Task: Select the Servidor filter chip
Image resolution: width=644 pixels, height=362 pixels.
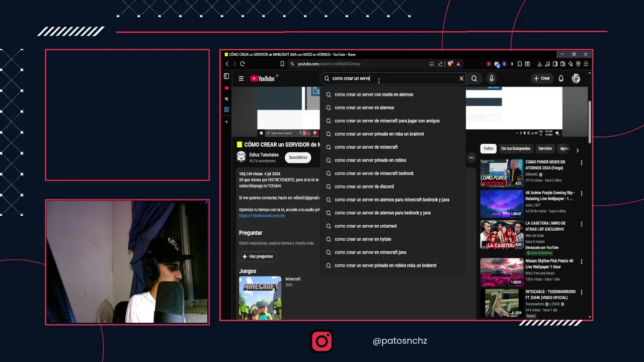Action: pyautogui.click(x=545, y=148)
